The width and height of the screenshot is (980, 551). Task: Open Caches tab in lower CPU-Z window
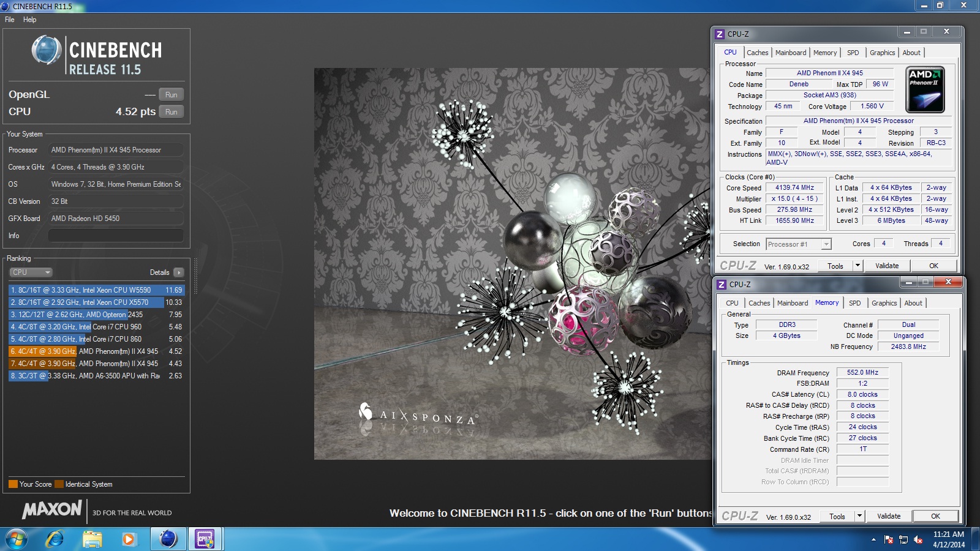[x=759, y=303]
